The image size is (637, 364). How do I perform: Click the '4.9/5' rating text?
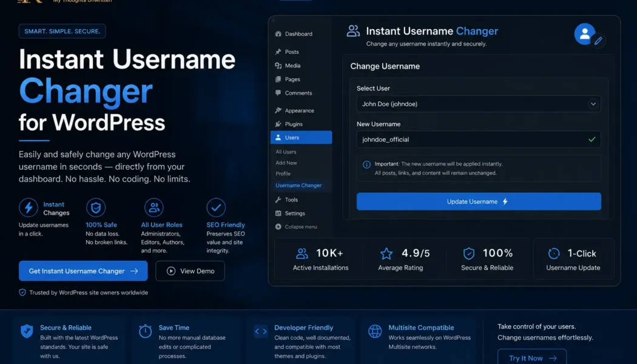point(416,253)
